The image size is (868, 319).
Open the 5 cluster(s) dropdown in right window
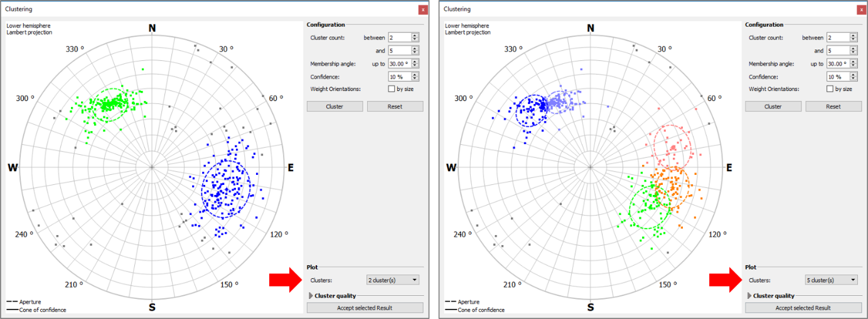coord(831,280)
